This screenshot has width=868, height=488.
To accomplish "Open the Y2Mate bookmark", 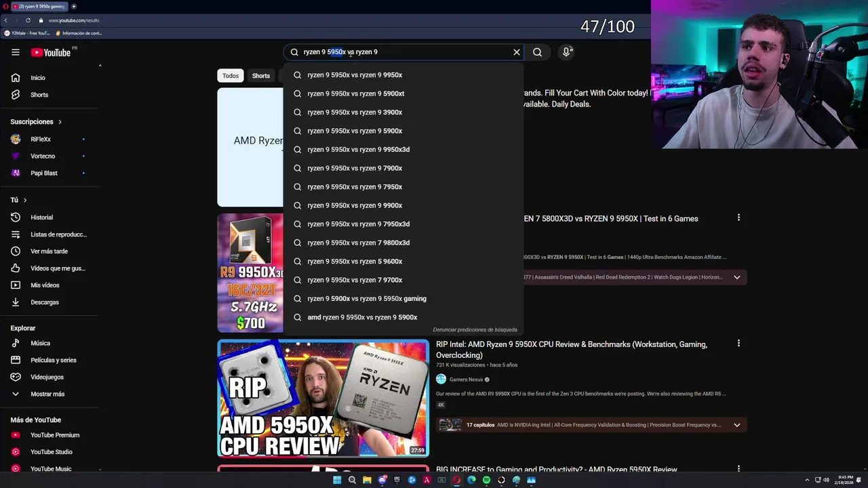I will tap(28, 33).
